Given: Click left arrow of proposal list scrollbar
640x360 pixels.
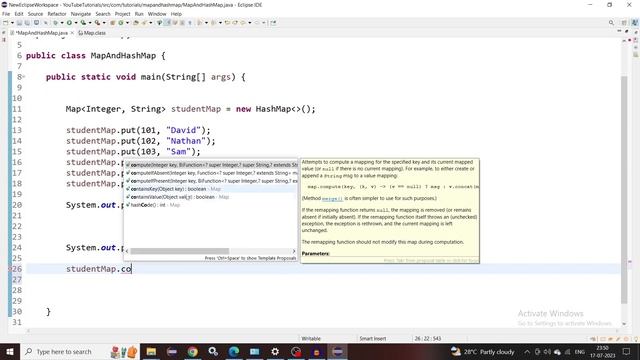Looking at the screenshot, I should pos(127,251).
